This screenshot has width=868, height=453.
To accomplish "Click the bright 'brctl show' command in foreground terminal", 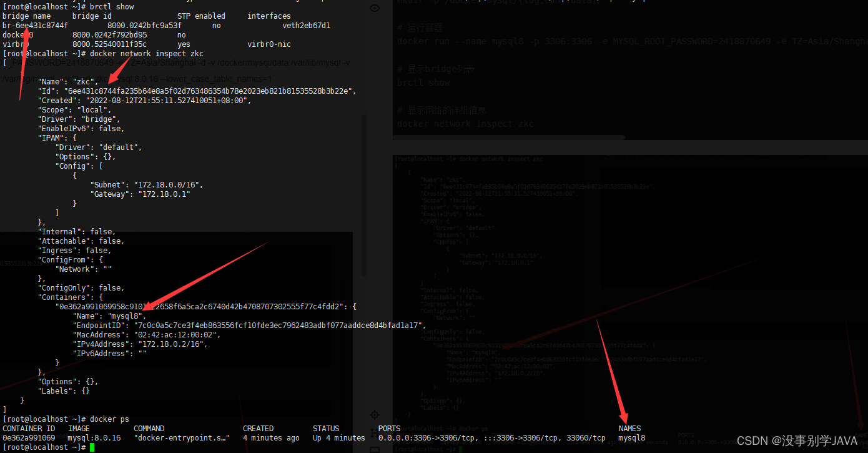I will pyautogui.click(x=112, y=6).
